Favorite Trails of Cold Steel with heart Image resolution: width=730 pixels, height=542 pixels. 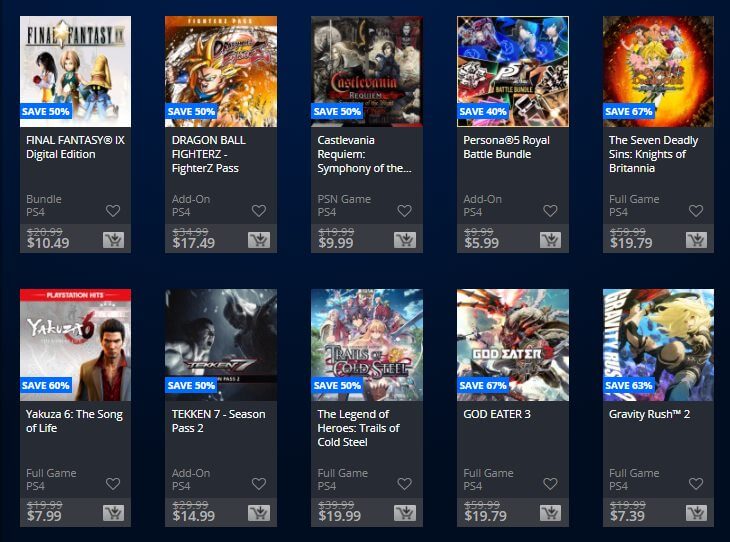405,484
